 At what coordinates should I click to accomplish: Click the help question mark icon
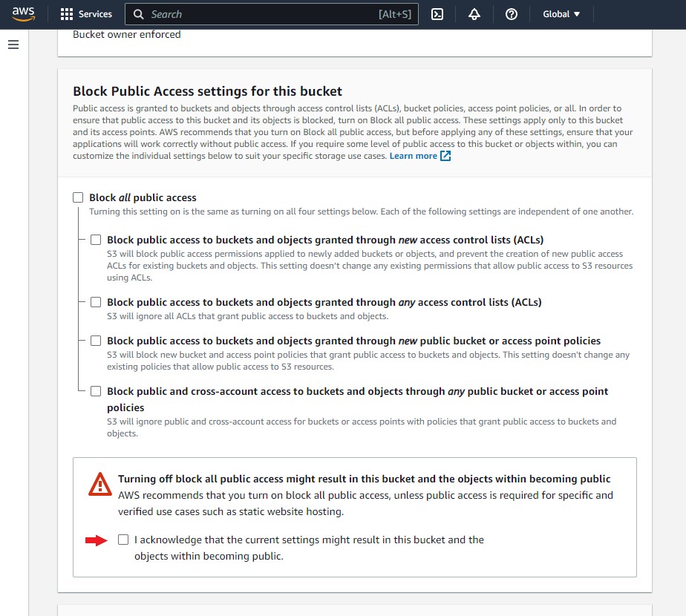click(x=512, y=13)
